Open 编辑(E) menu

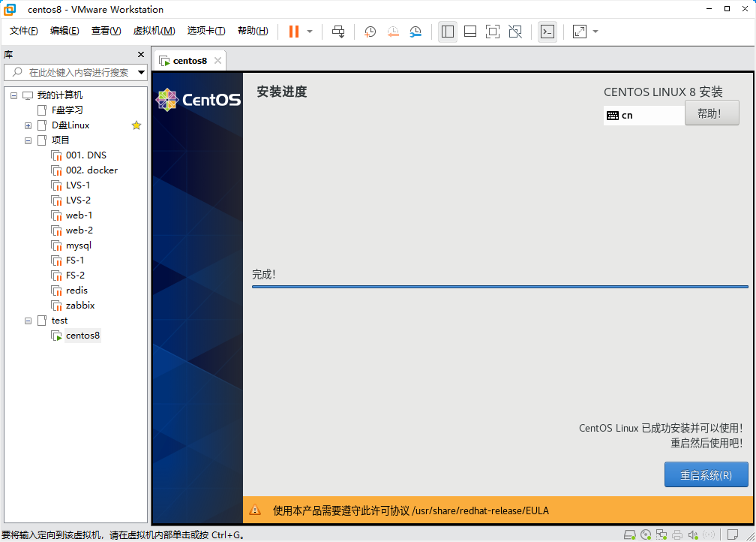click(64, 31)
